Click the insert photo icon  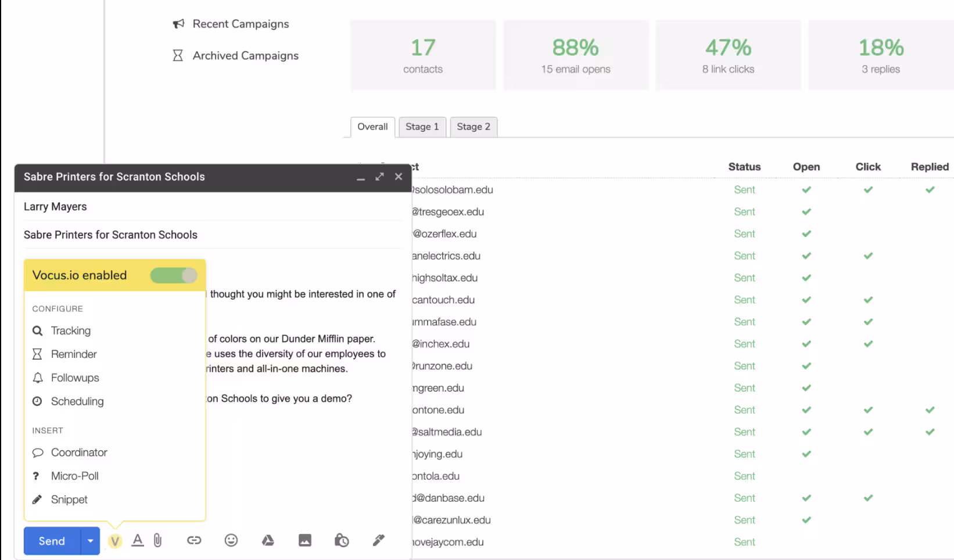coord(305,541)
